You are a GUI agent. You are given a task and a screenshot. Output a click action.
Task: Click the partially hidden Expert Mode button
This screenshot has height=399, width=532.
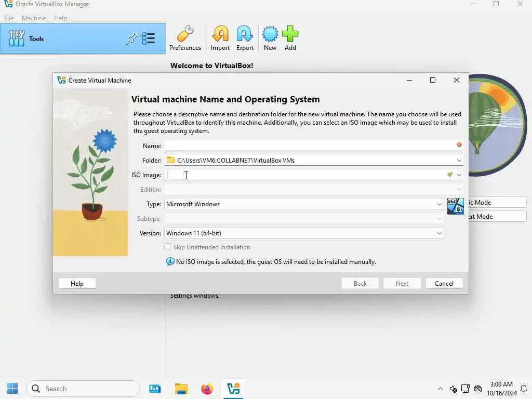coord(497,217)
